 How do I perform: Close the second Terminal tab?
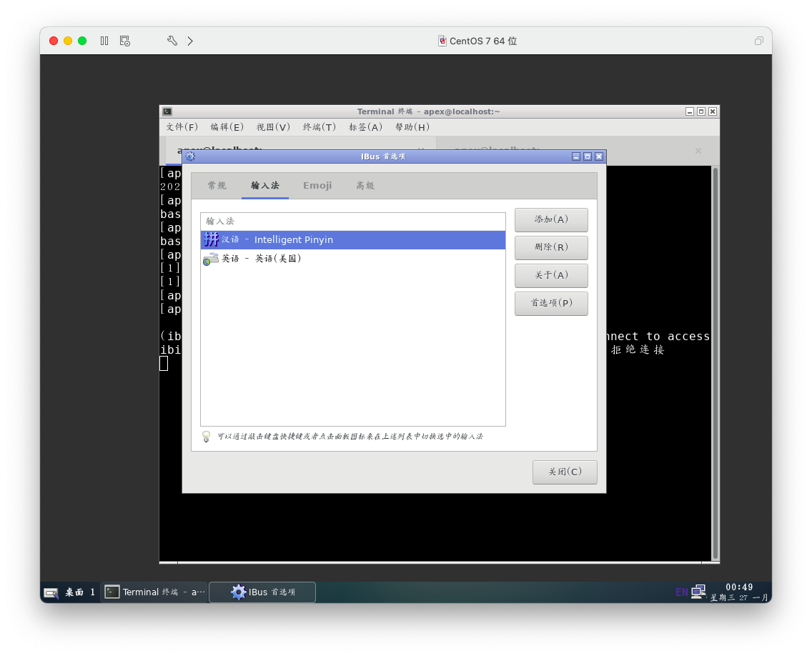698,151
